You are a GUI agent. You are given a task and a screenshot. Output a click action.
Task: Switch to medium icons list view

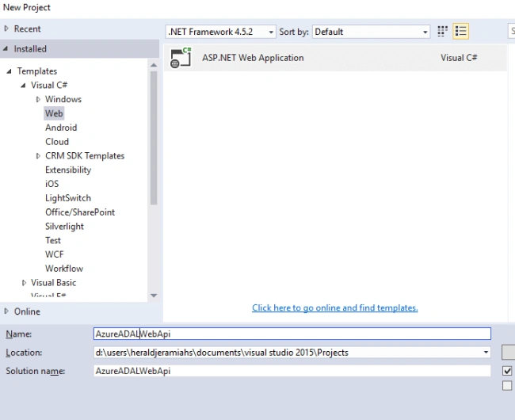point(460,32)
